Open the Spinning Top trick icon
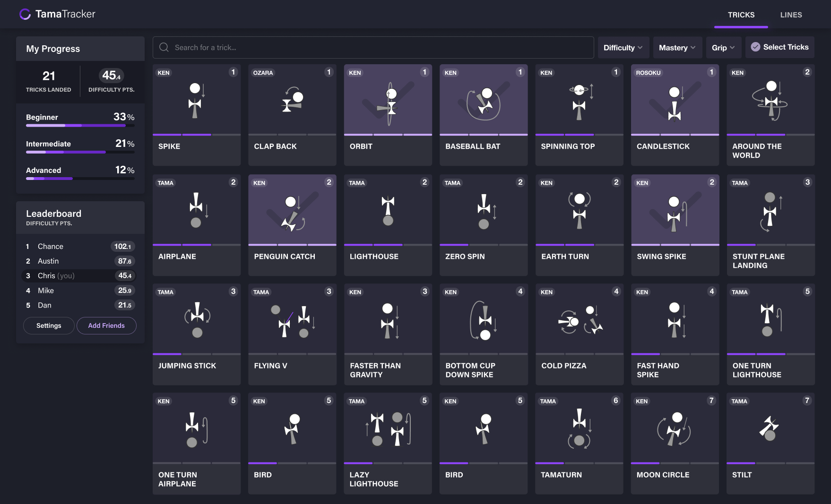The width and height of the screenshot is (831, 504). point(579,101)
